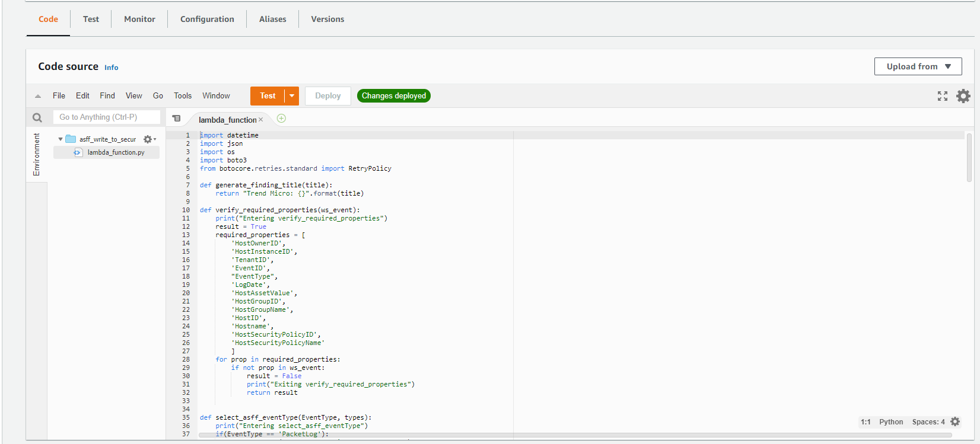Click the new tab plus icon
This screenshot has height=444, width=980.
(282, 119)
